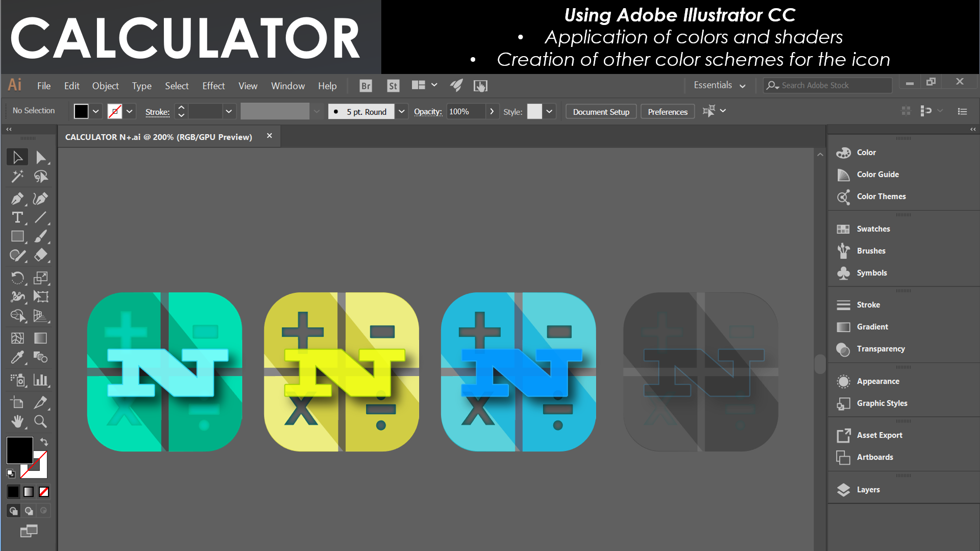Choose the Rotate tool
The image size is (980, 551).
pos(17,278)
